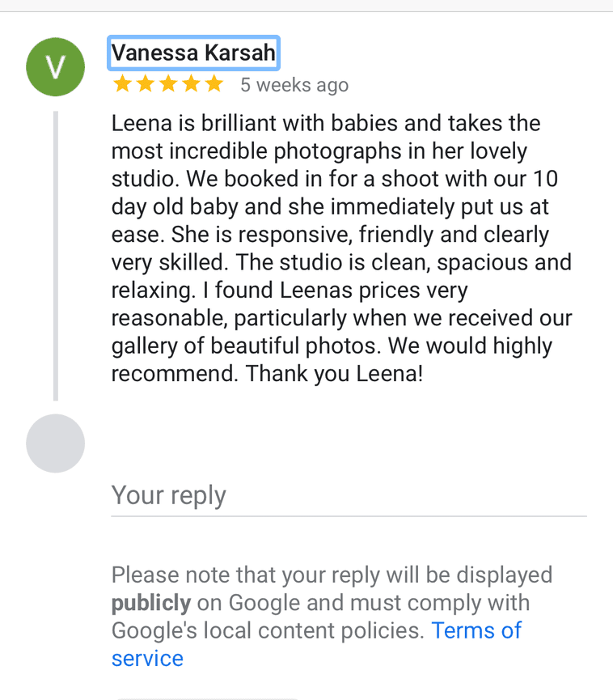Screen dimensions: 613x700
Task: Click the first rating star
Action: pos(122,84)
